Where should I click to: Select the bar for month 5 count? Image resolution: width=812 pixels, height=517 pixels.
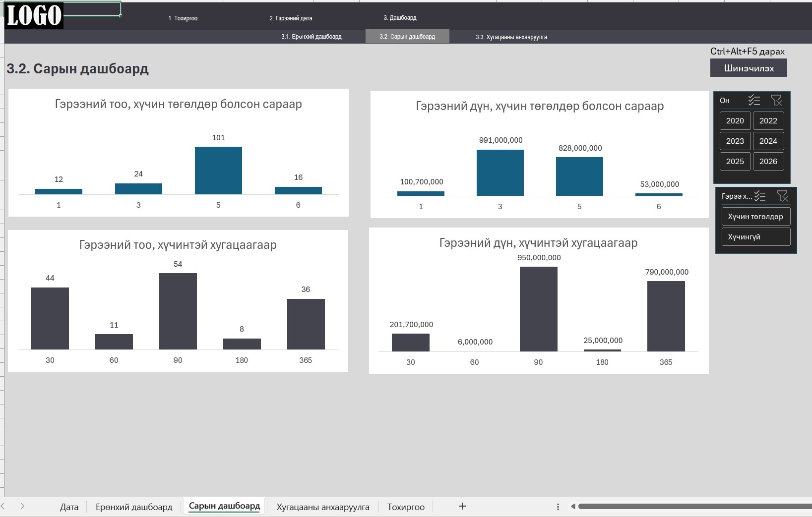(x=218, y=170)
